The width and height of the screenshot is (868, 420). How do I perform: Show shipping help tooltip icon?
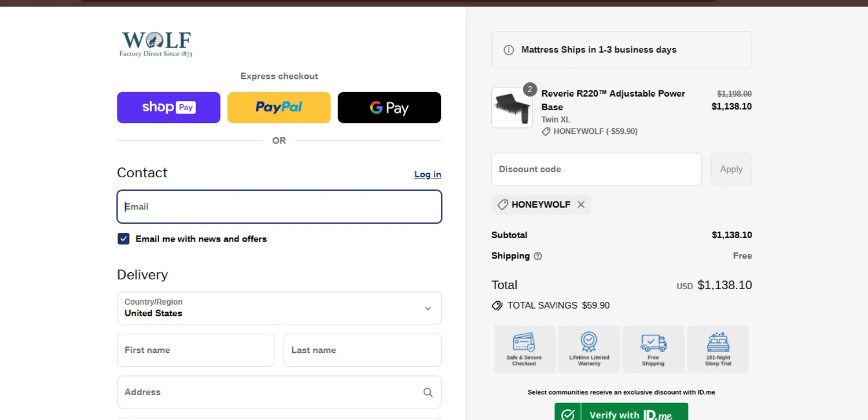[538, 256]
